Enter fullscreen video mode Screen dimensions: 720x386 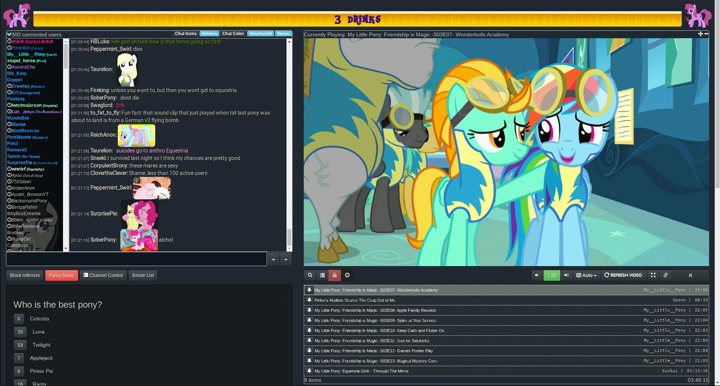point(653,275)
